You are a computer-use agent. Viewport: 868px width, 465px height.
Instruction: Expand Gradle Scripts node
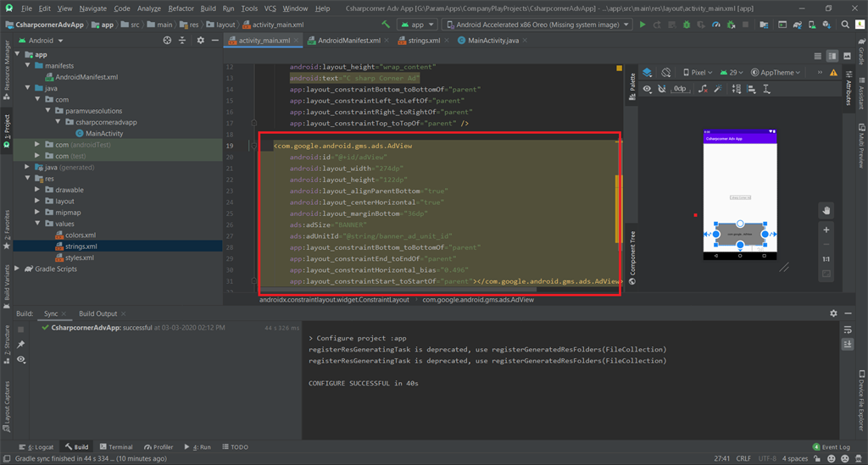pyautogui.click(x=17, y=268)
